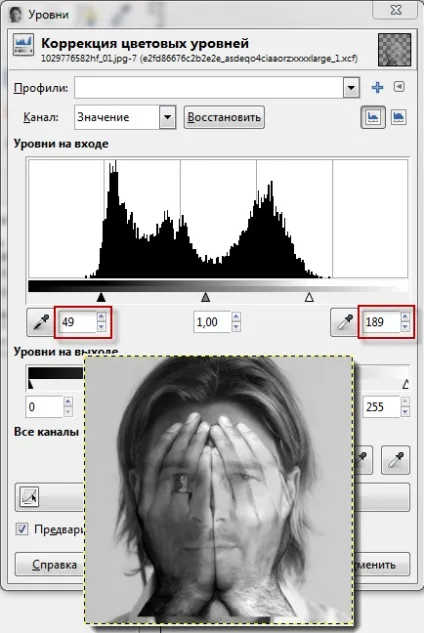
Task: Click the white input level field 189
Action: click(x=382, y=322)
